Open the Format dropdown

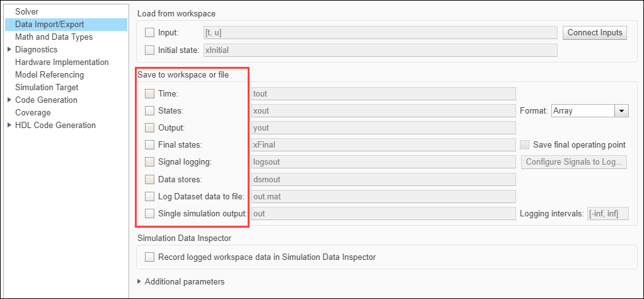pos(622,111)
